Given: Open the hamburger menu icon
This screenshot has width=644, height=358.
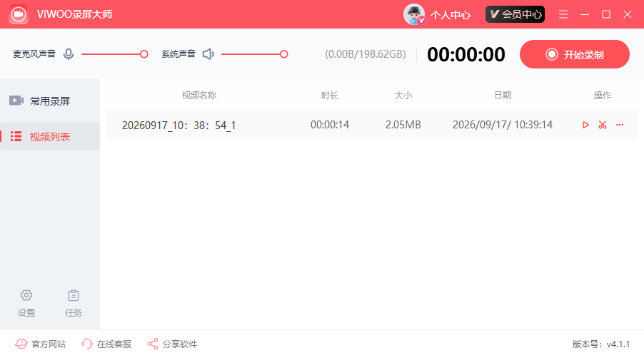Looking at the screenshot, I should [563, 14].
